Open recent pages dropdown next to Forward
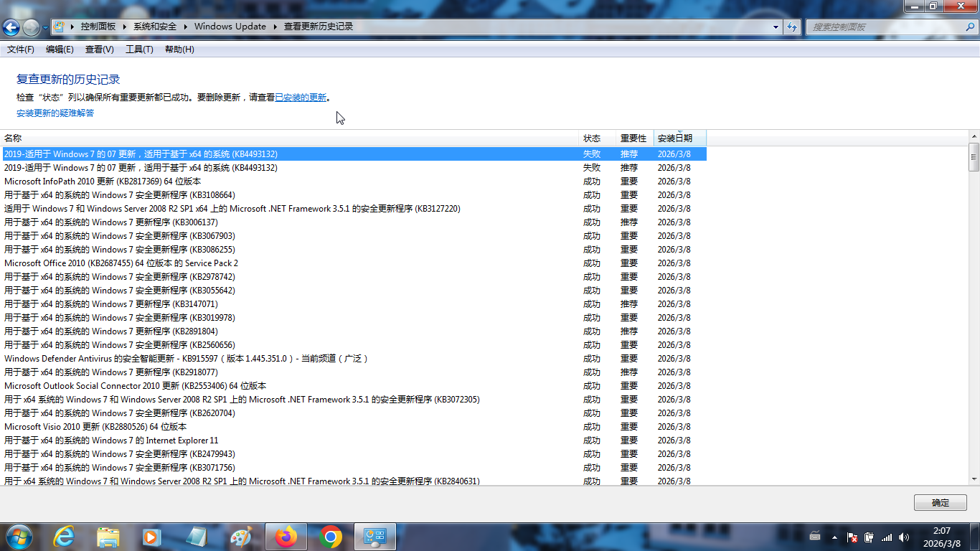This screenshot has height=551, width=980. click(x=45, y=27)
